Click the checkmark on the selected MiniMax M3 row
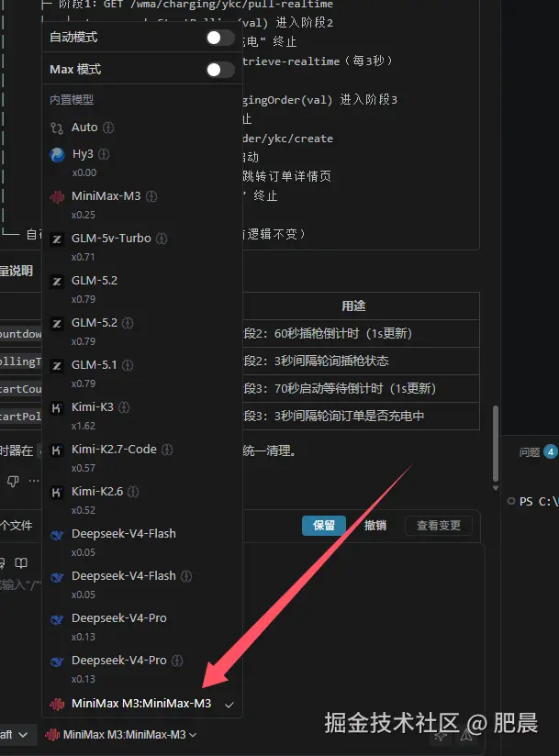Viewport: 559px width, 756px height. click(229, 705)
